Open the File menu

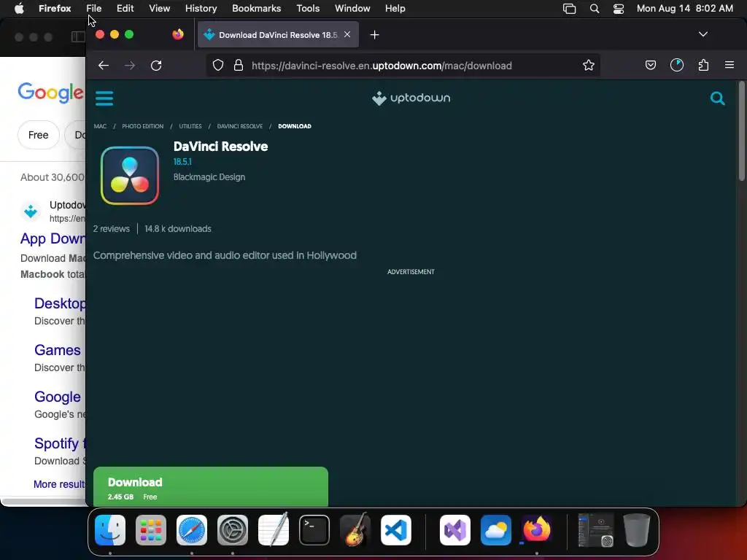tap(94, 8)
